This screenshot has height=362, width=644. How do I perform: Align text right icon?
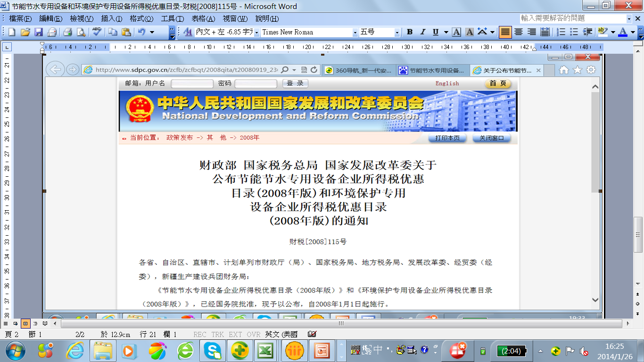point(531,32)
